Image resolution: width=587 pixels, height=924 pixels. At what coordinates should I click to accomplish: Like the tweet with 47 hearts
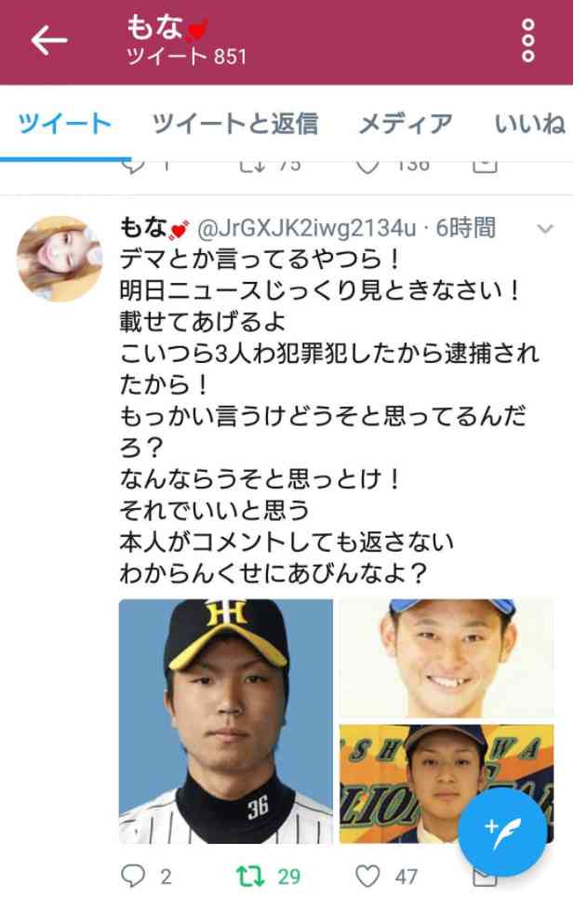367,876
